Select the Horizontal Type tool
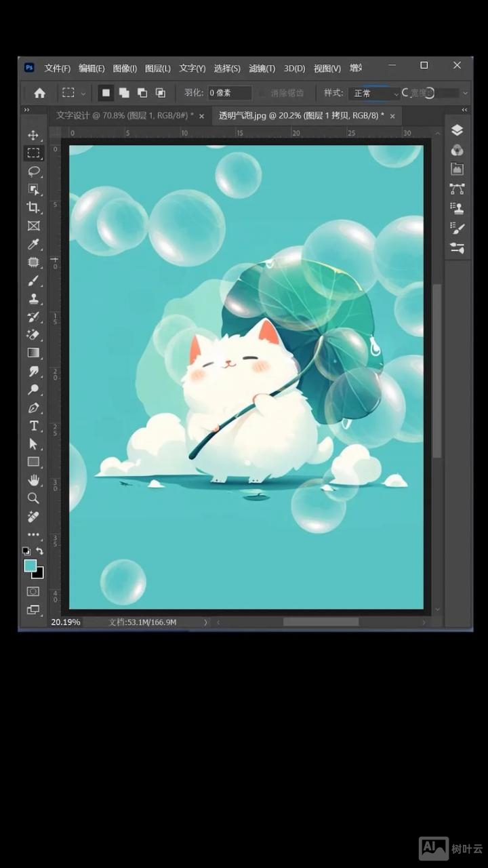The image size is (488, 868). click(x=33, y=426)
